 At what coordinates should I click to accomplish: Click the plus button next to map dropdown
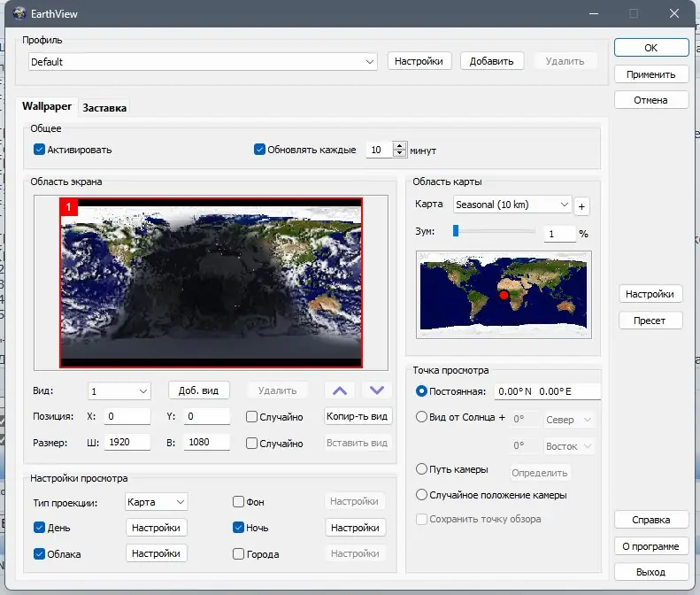click(581, 205)
